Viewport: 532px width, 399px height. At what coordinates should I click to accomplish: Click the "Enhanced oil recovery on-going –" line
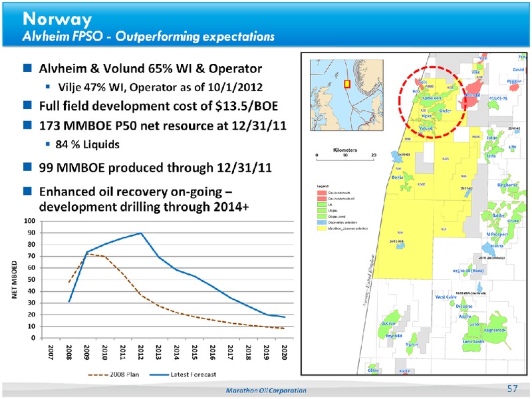[x=136, y=192]
